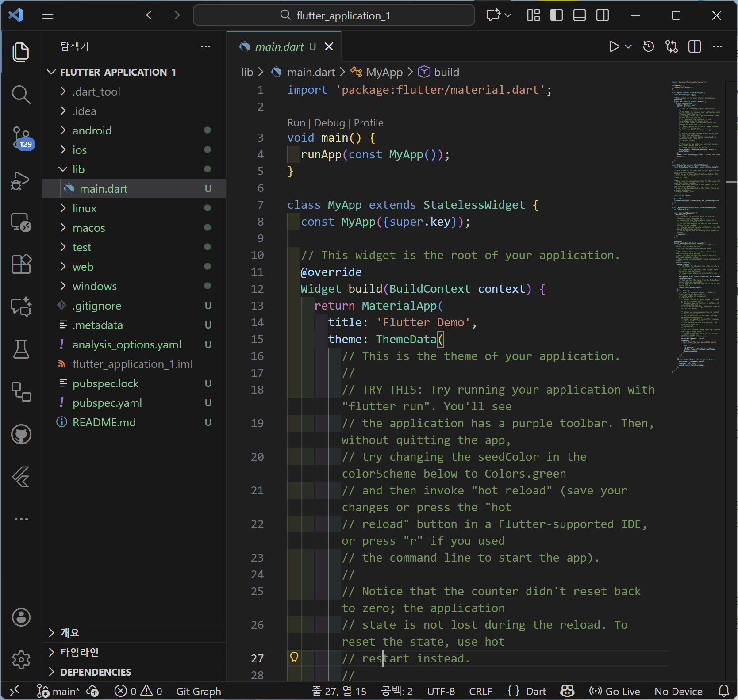The width and height of the screenshot is (738, 700).
Task: Click the Run Dart play button
Action: point(614,46)
